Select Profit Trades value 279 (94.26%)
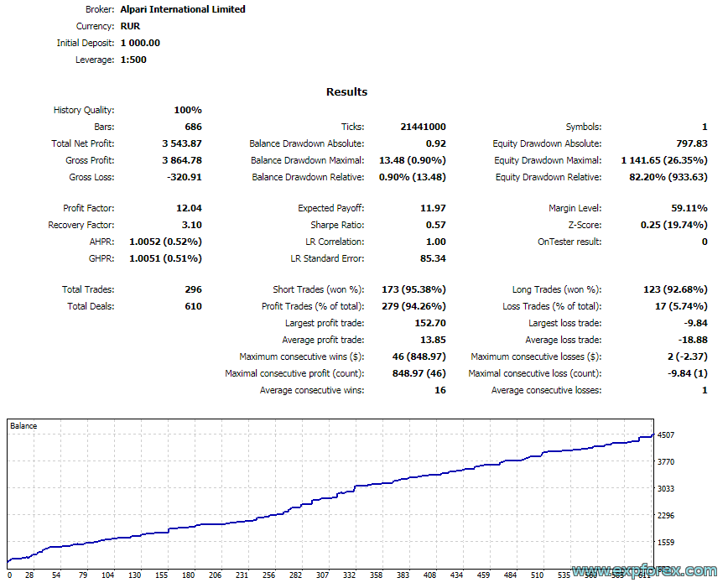Viewport: 728px width, 588px height. pyautogui.click(x=413, y=306)
